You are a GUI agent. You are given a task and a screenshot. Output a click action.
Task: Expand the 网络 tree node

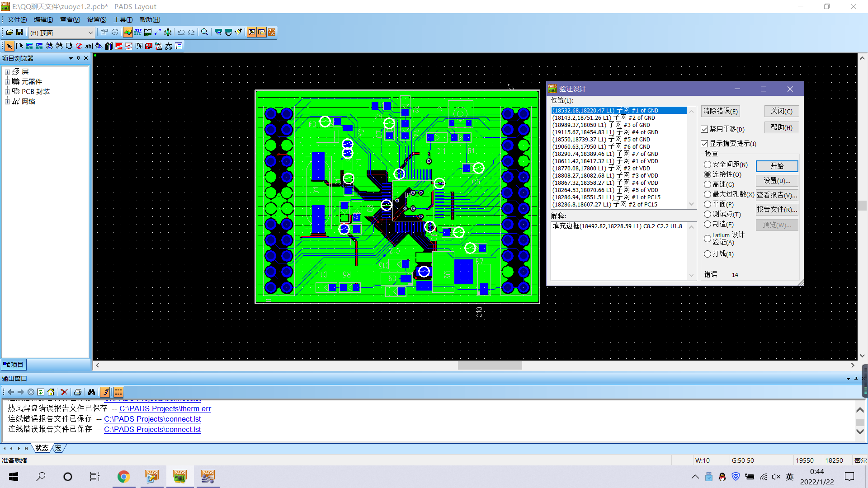[7, 102]
